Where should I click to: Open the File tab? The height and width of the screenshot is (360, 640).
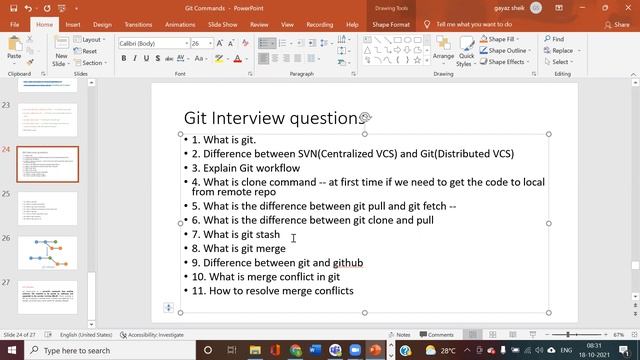(15, 24)
